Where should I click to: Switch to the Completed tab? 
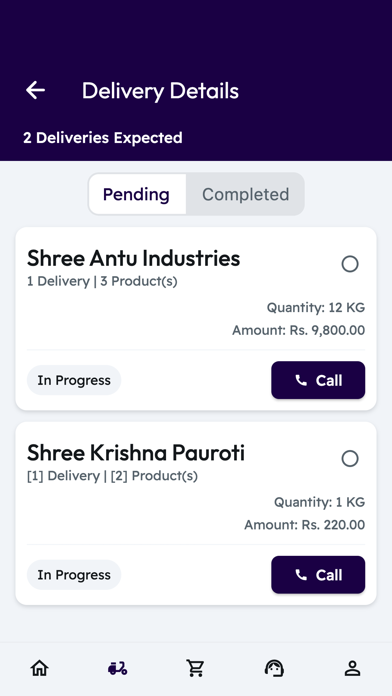245,194
